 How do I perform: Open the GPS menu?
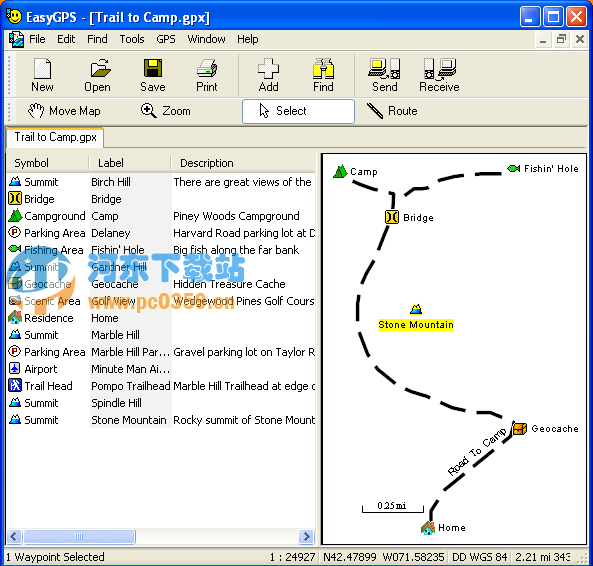166,39
